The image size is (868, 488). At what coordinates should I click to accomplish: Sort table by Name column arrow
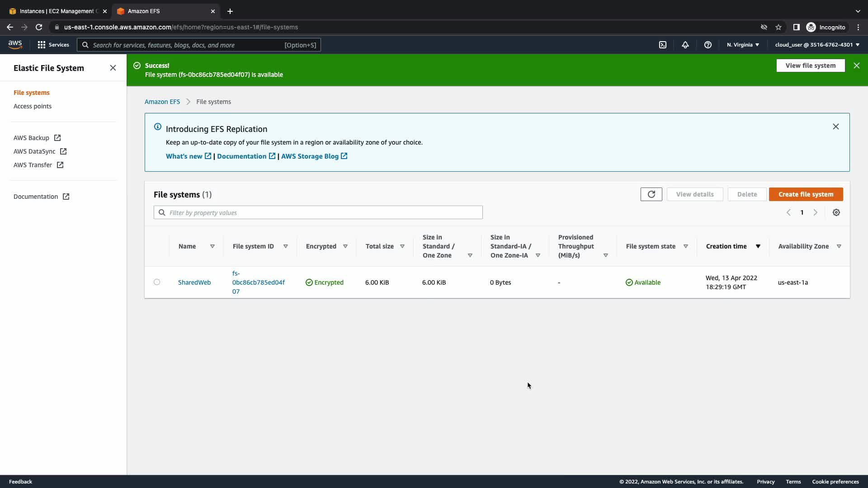click(212, 246)
